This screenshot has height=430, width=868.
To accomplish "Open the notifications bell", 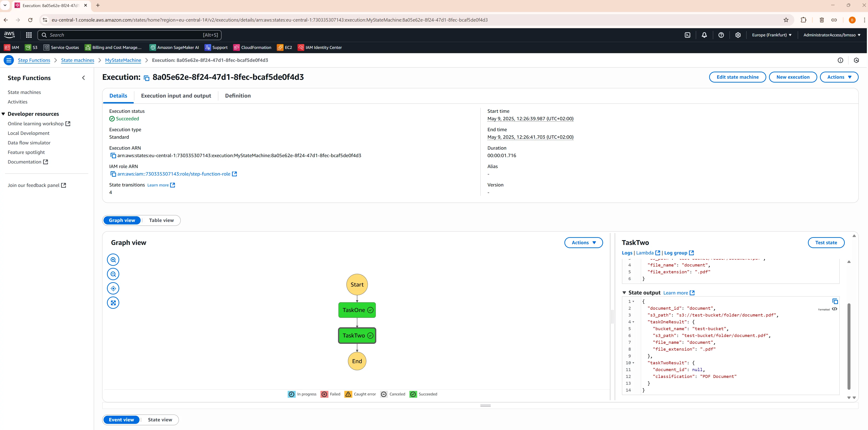I will coord(704,35).
